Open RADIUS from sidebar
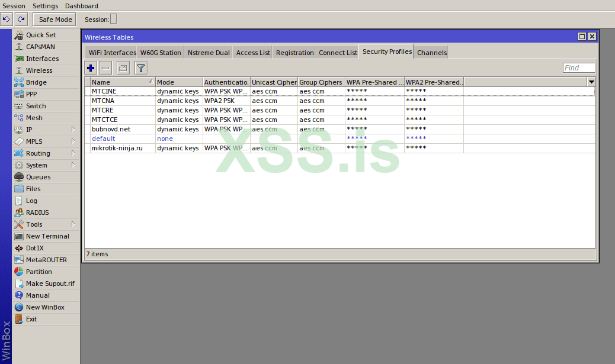 tap(46, 212)
